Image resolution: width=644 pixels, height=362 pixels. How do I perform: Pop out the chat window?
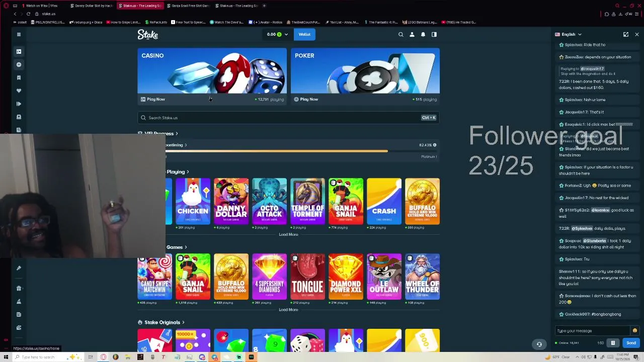626,34
